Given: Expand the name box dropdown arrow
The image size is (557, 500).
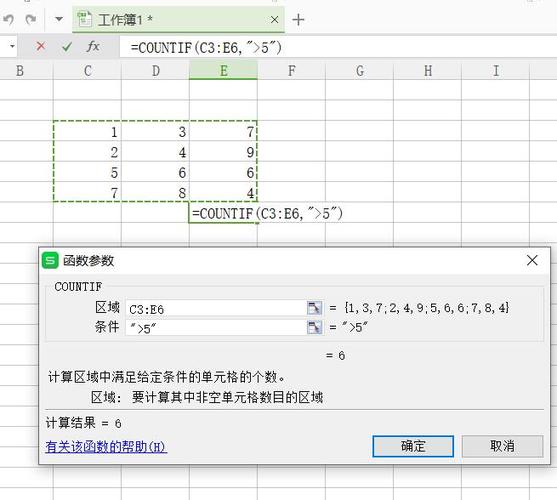Looking at the screenshot, I should [12, 47].
